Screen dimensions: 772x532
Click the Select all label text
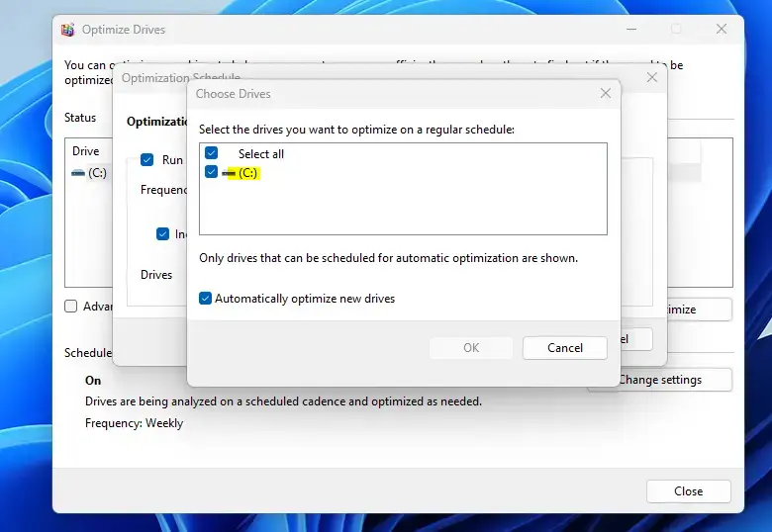261,154
